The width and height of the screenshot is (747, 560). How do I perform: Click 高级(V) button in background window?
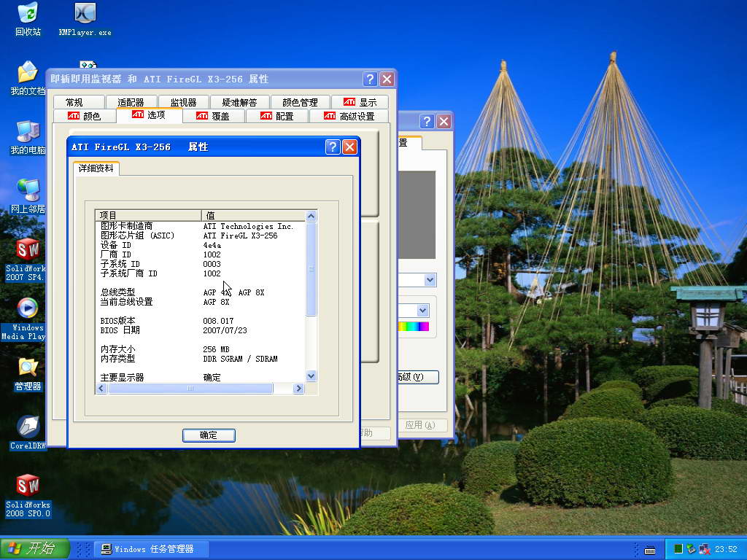tap(418, 377)
